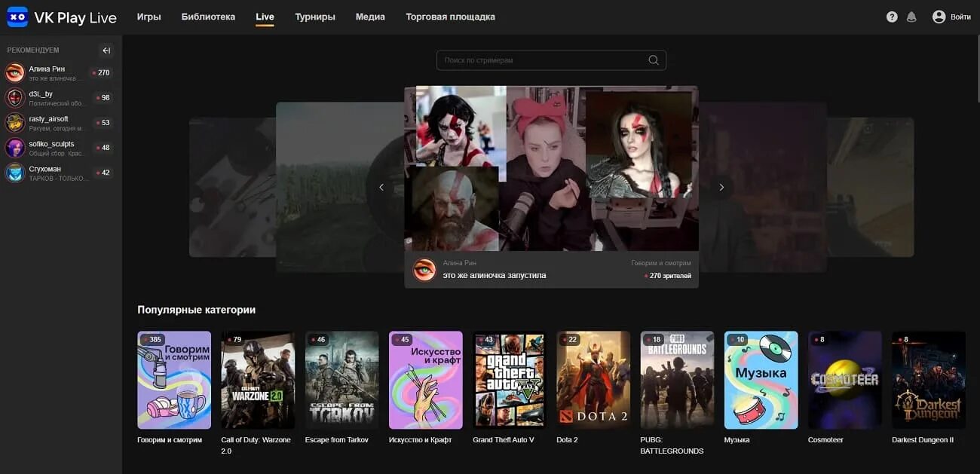Open Стухоман avatar in sidebar

[15, 173]
